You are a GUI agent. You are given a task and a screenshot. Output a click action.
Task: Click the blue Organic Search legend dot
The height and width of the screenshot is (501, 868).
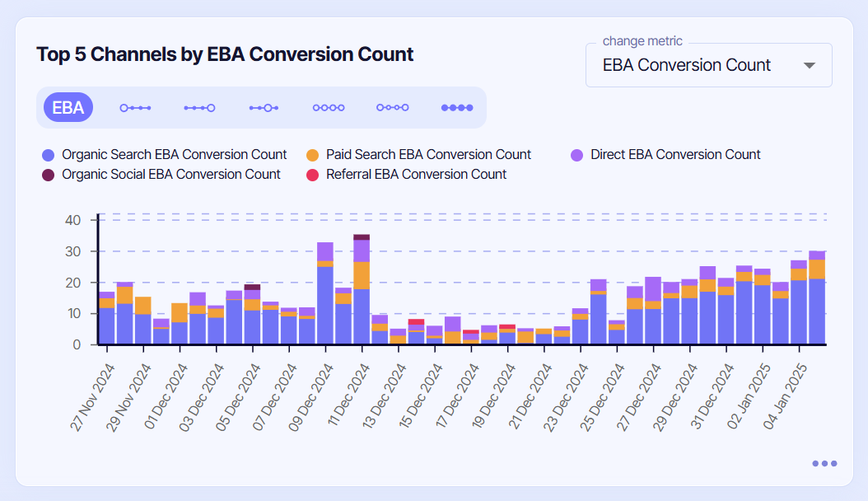(x=48, y=155)
